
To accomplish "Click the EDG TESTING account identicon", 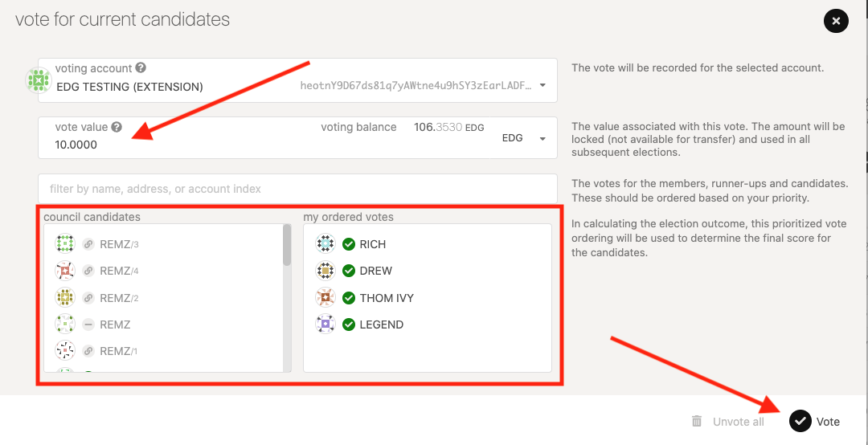I will pos(38,80).
